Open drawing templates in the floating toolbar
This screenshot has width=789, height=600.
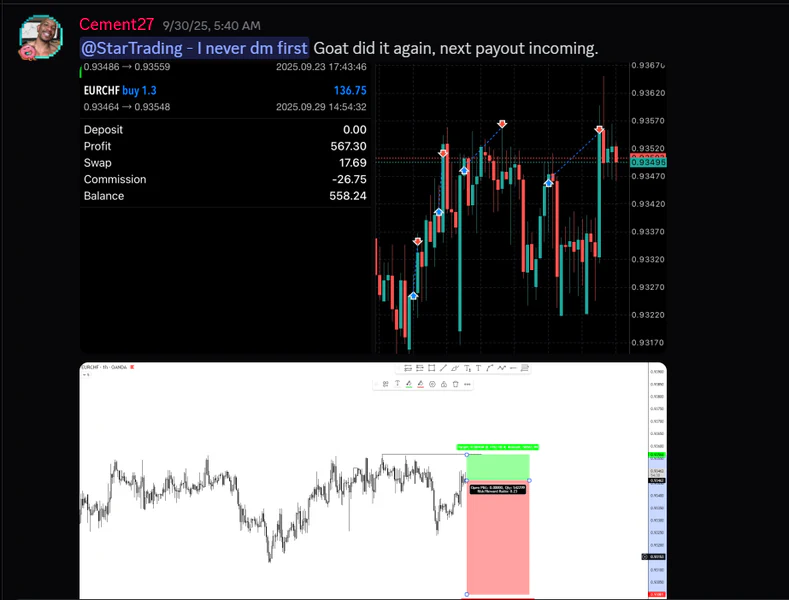coord(385,384)
